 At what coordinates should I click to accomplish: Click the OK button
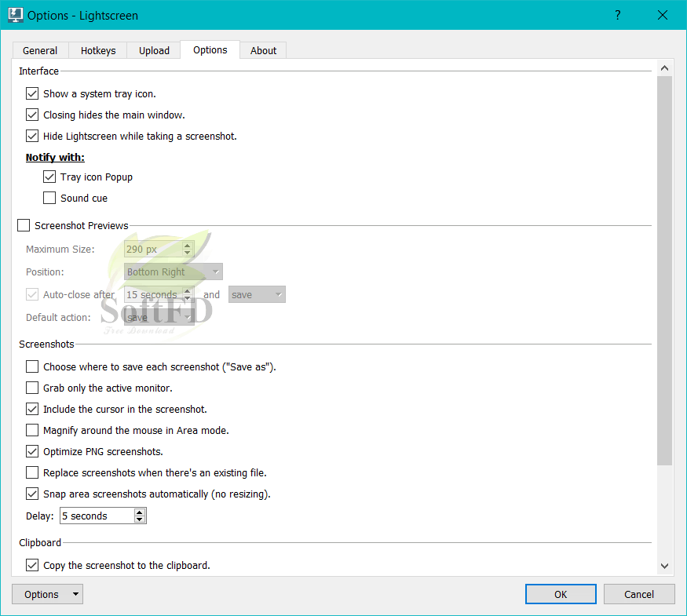[x=561, y=594]
